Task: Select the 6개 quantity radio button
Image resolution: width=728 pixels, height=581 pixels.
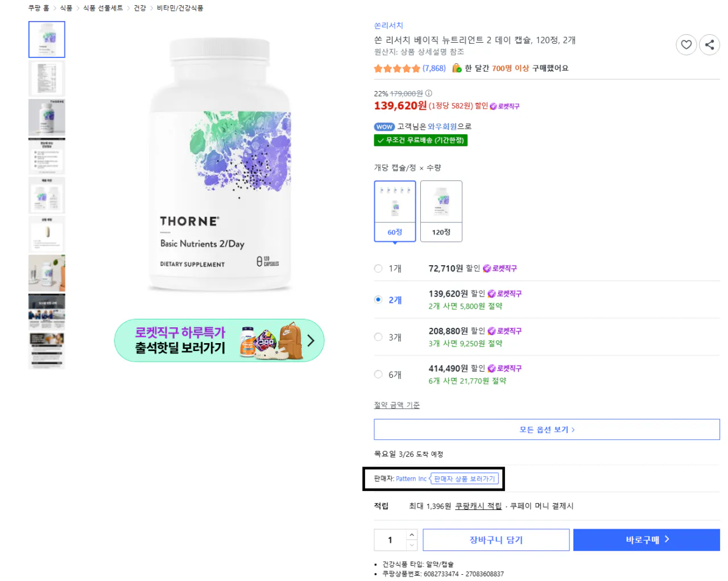Action: tap(378, 374)
